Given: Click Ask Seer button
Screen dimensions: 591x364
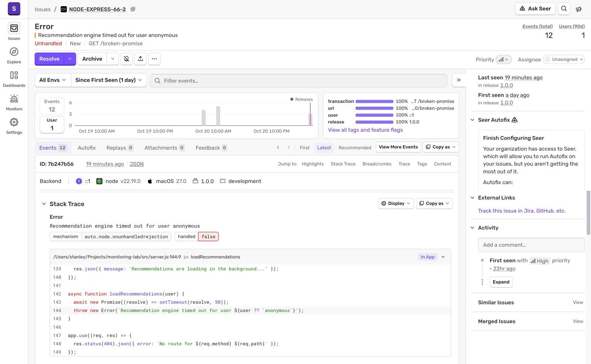Looking at the screenshot, I should pyautogui.click(x=535, y=8).
